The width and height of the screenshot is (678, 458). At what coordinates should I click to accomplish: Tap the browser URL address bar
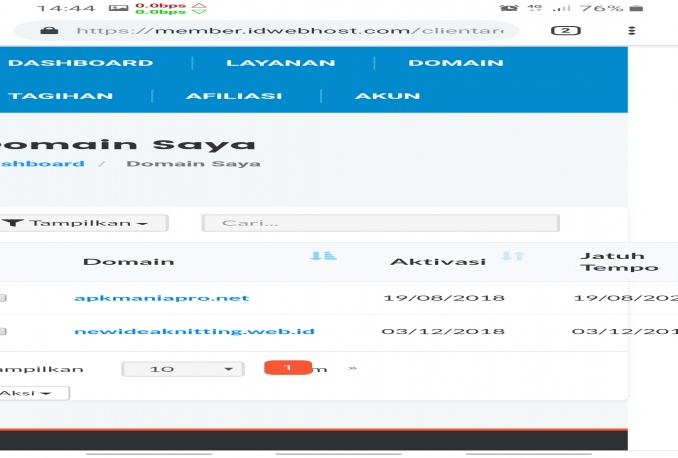click(x=290, y=30)
